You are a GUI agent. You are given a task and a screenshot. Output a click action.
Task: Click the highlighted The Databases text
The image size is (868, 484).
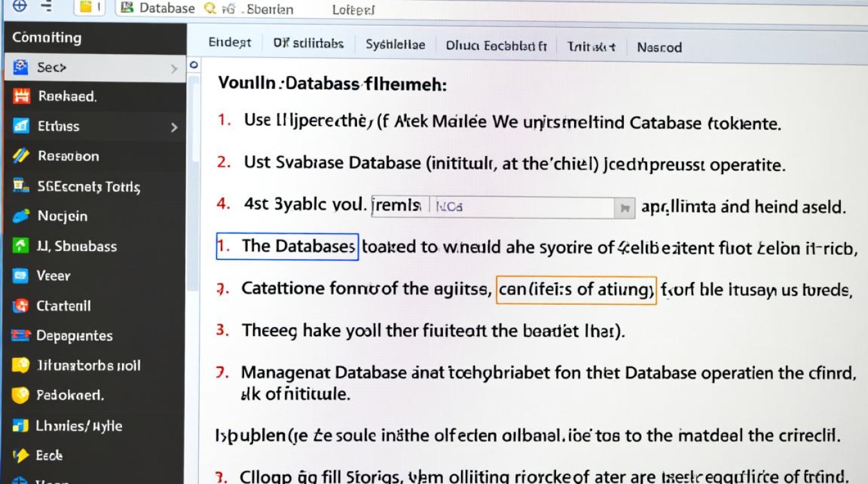coord(287,247)
